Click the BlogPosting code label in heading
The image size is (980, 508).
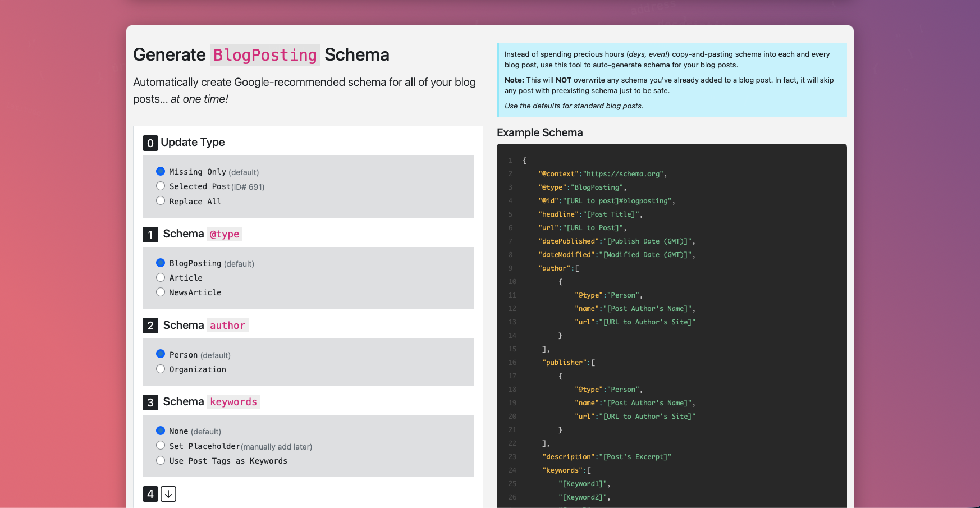tap(265, 55)
